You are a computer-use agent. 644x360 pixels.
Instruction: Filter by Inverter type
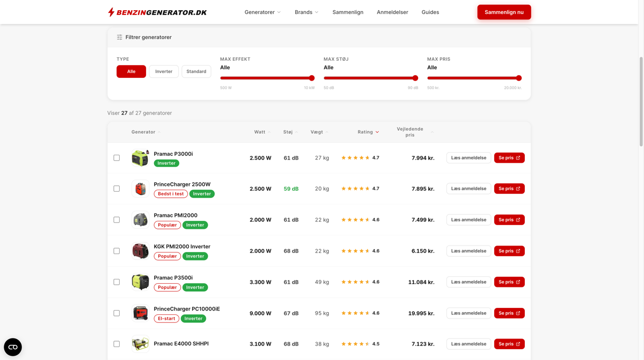(164, 71)
